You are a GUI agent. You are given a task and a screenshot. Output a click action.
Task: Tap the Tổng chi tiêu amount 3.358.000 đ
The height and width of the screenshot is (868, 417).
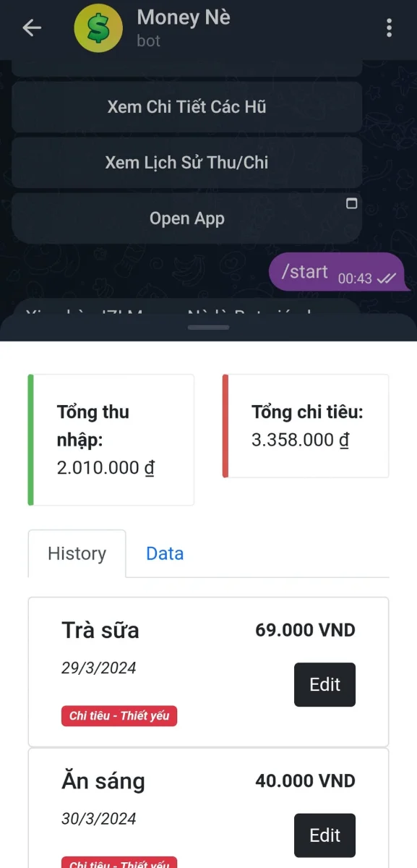298,440
